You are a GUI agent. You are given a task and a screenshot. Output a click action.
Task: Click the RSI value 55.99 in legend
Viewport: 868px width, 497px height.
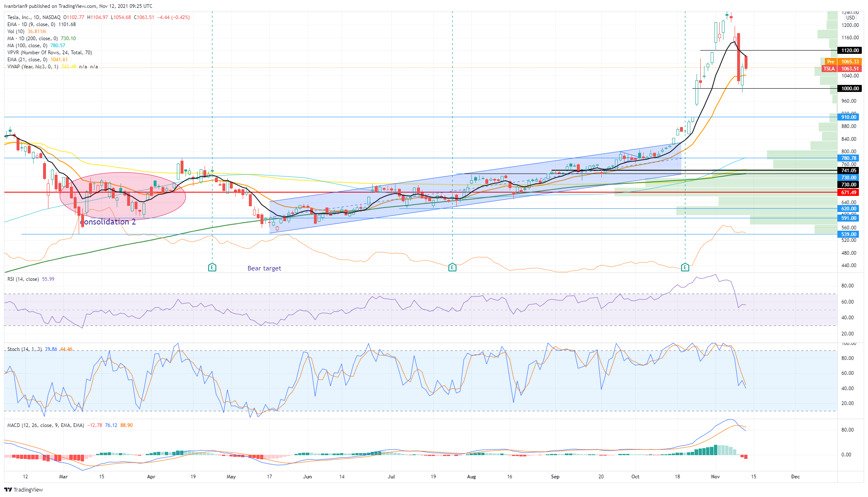click(x=48, y=279)
